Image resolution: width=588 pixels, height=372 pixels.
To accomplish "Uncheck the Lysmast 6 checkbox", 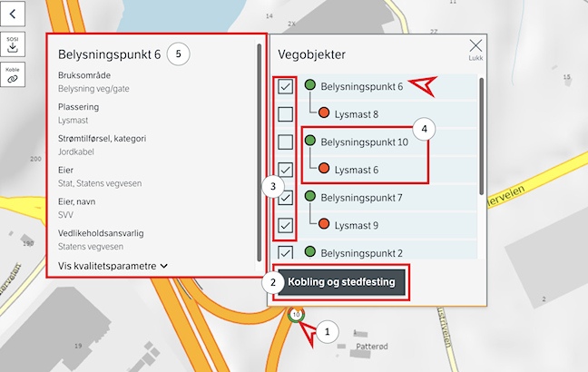I will click(x=285, y=170).
